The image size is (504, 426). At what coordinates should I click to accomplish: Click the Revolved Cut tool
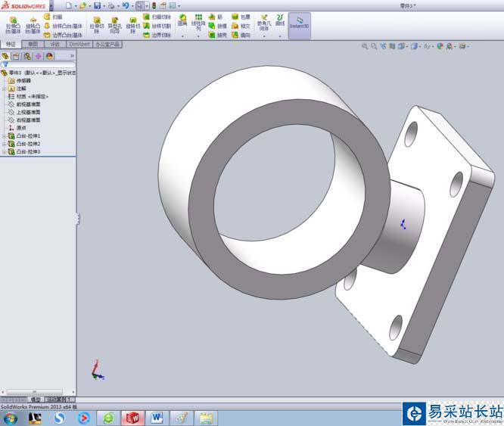132,25
